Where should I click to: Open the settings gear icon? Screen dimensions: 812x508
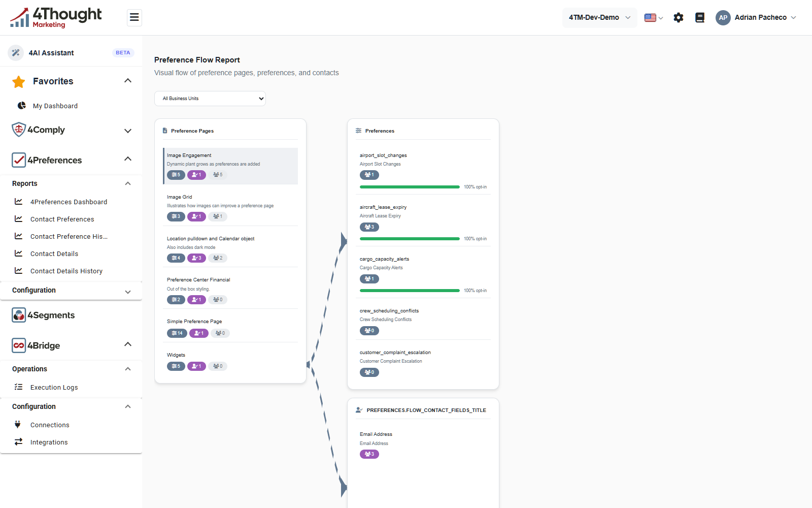point(679,18)
